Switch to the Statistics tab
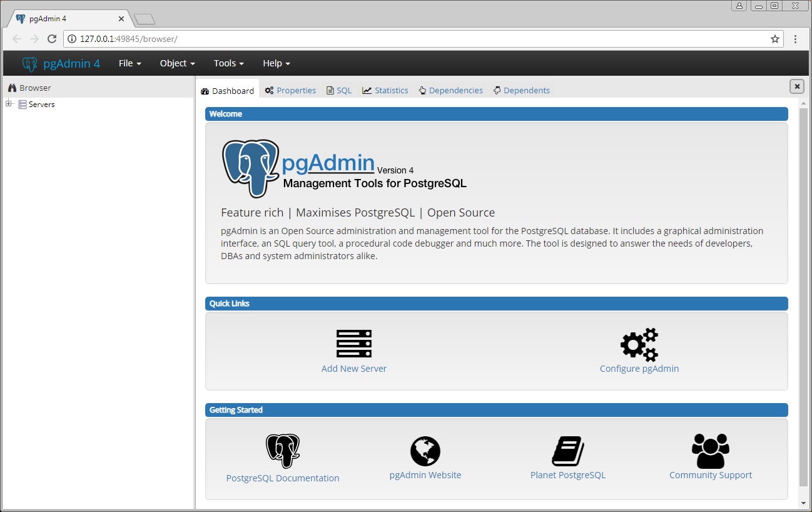The image size is (812, 512). click(x=385, y=91)
